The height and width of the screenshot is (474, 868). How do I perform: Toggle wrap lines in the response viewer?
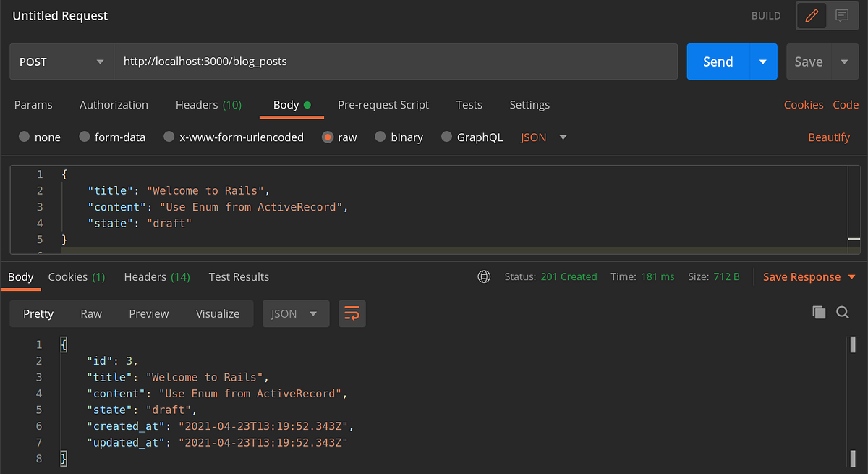[352, 313]
